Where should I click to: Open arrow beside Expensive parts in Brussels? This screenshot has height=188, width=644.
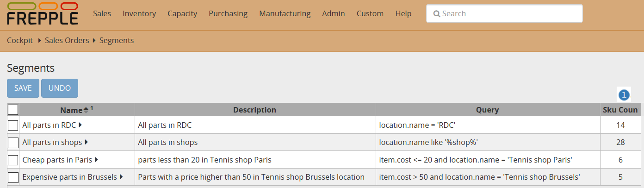(x=121, y=177)
